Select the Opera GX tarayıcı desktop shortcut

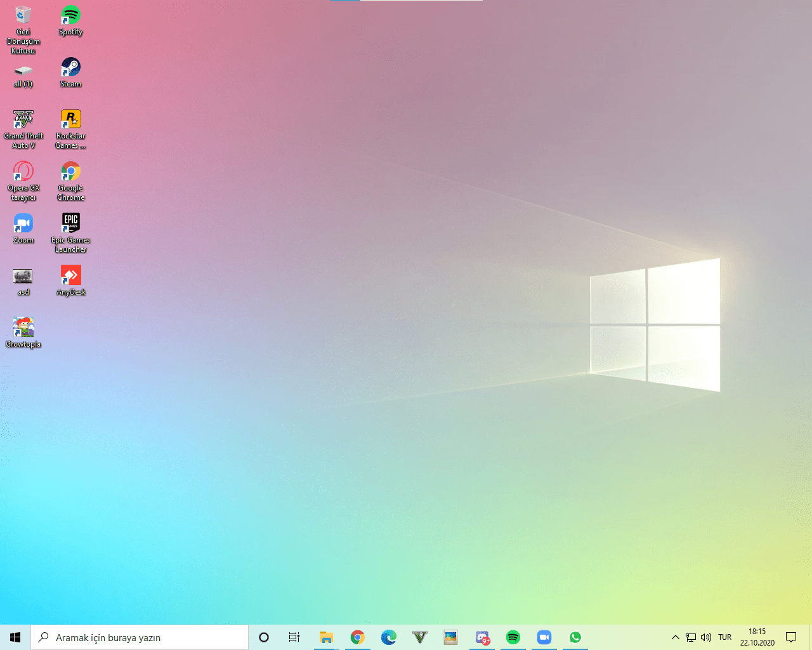tap(23, 181)
